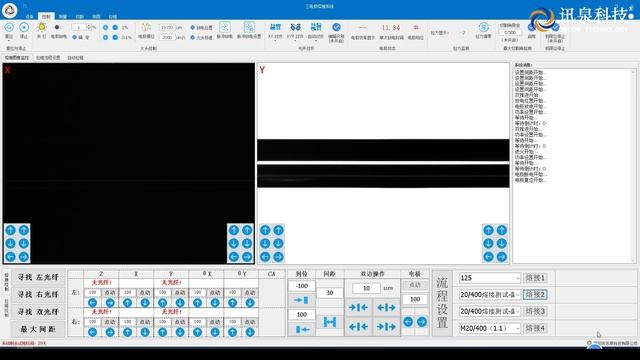Click the 脉冲放电 pulse discharge icon
Image resolution: width=640 pixels, height=360 pixels.
tap(224, 27)
